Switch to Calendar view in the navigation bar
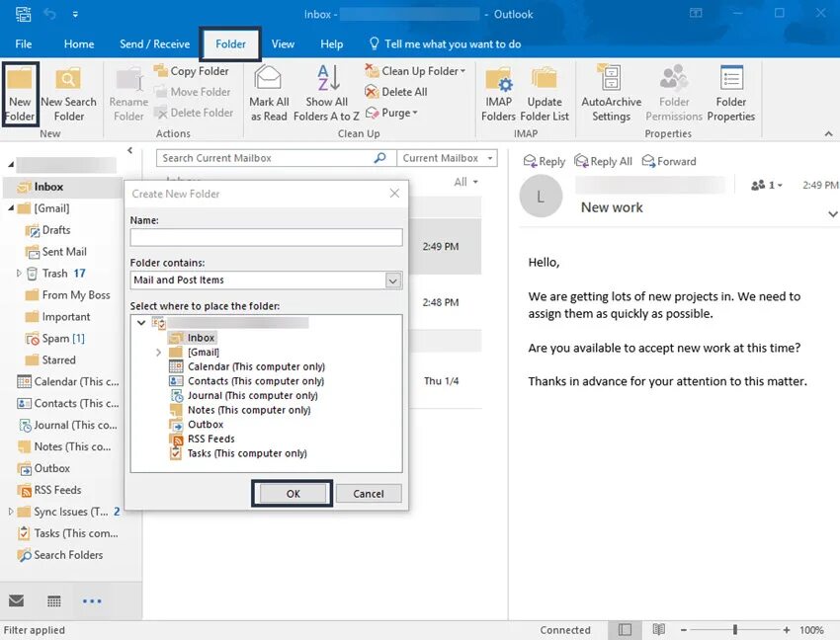Viewport: 840px width, 640px height. coord(53,600)
